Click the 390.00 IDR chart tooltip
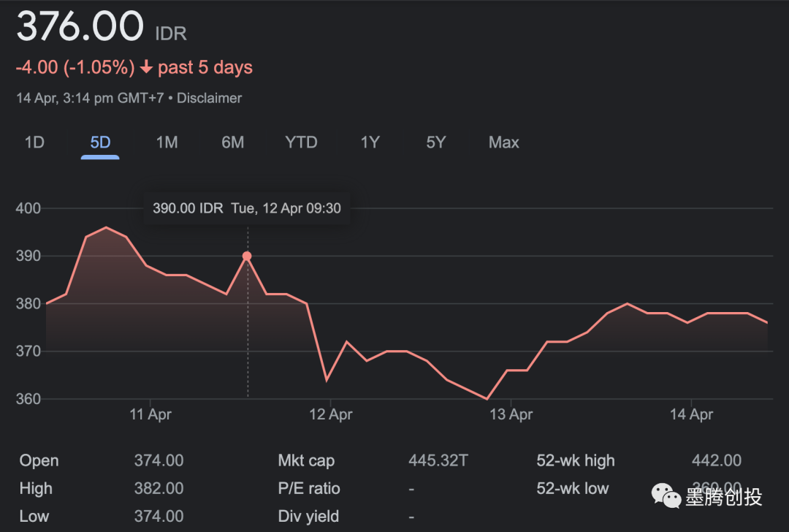Viewport: 789px width, 532px height. (246, 208)
